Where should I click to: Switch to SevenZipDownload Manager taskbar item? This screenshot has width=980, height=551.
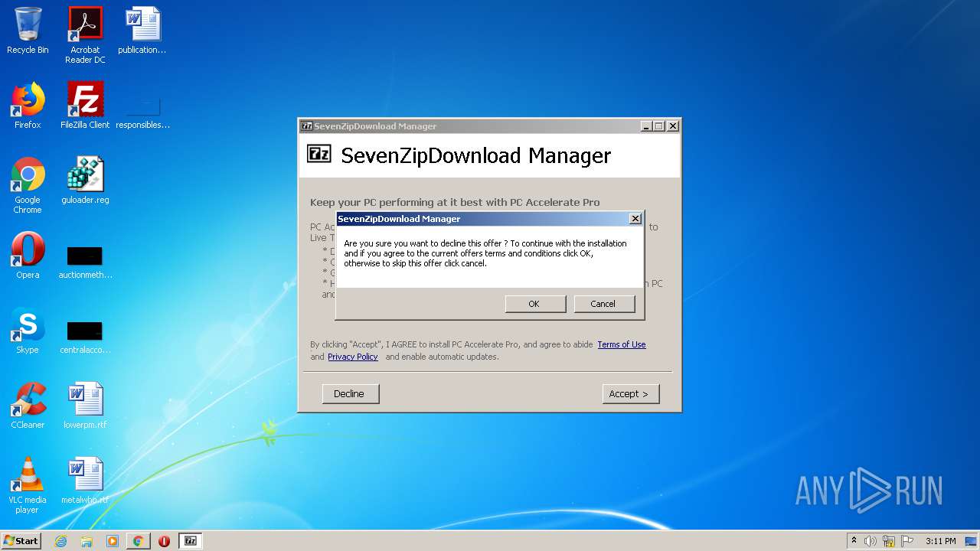click(191, 541)
